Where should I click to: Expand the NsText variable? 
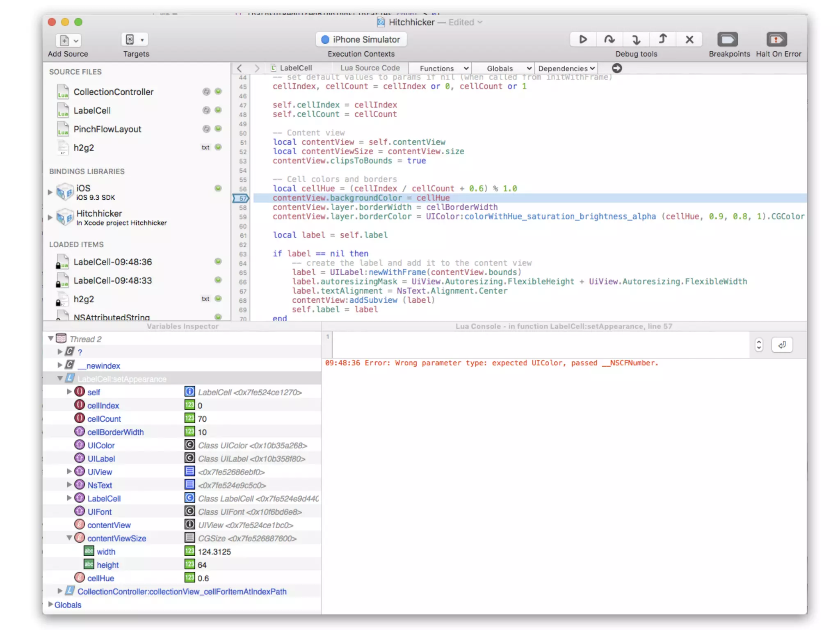[69, 484]
